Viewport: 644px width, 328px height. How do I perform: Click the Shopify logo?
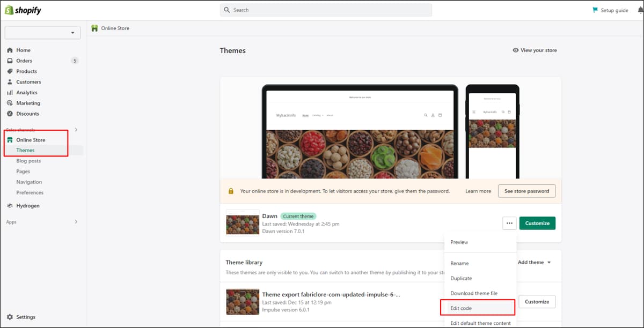pos(23,10)
